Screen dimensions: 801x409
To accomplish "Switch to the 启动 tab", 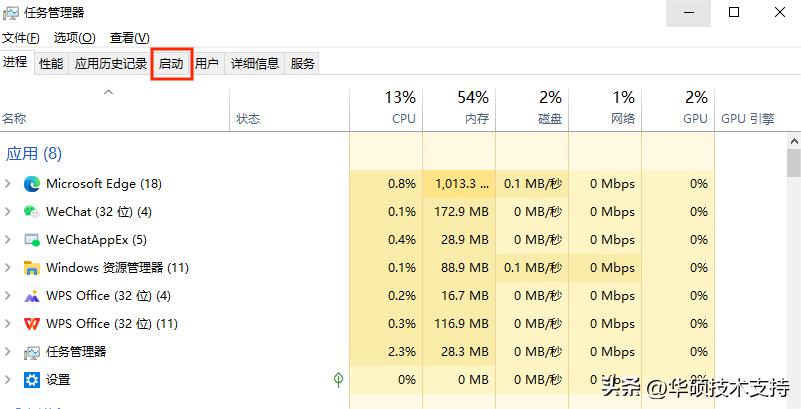I will click(171, 64).
